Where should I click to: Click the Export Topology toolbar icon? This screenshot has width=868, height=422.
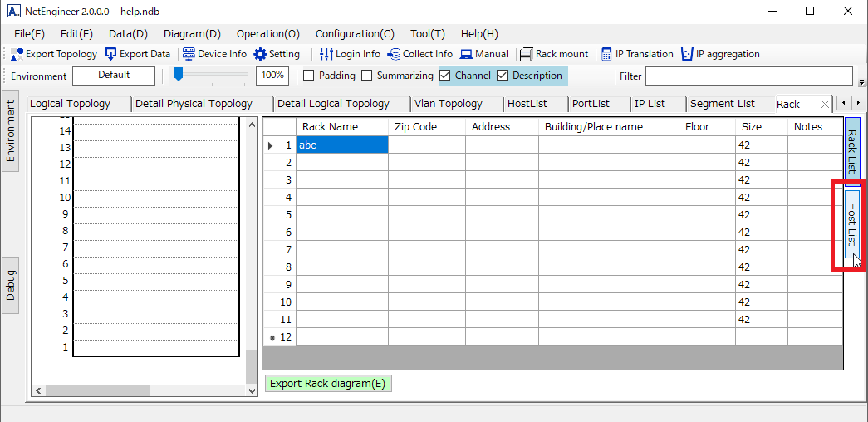click(17, 54)
